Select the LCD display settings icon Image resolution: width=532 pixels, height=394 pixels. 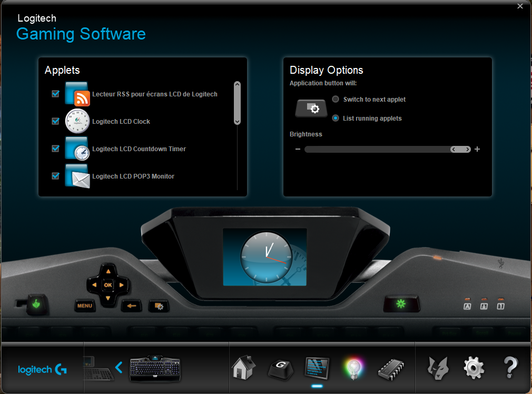click(317, 368)
